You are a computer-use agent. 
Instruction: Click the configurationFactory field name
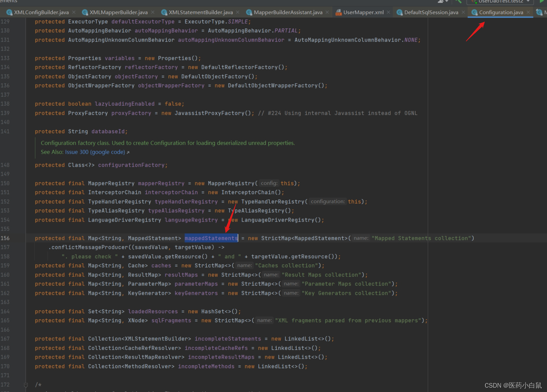click(x=131, y=165)
